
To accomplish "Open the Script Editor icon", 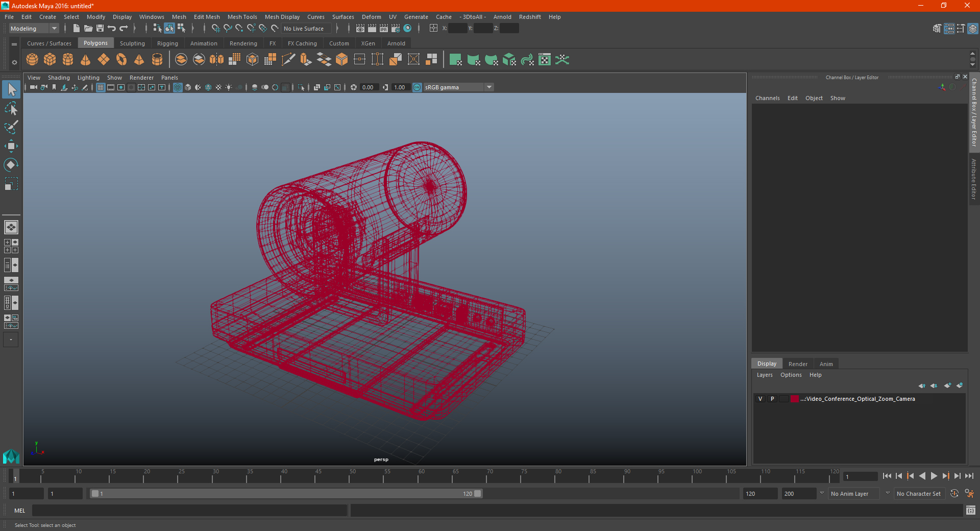I will 971,510.
